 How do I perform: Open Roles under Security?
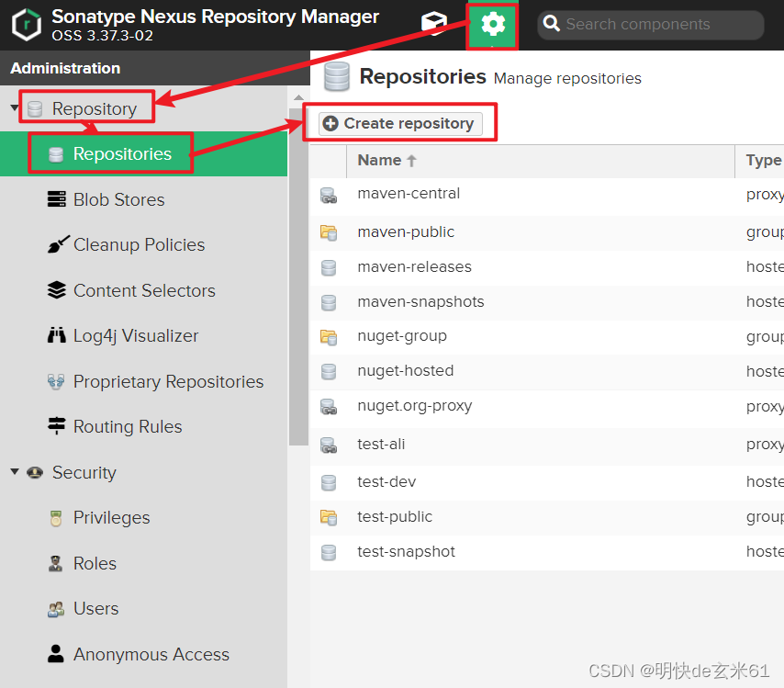(95, 563)
